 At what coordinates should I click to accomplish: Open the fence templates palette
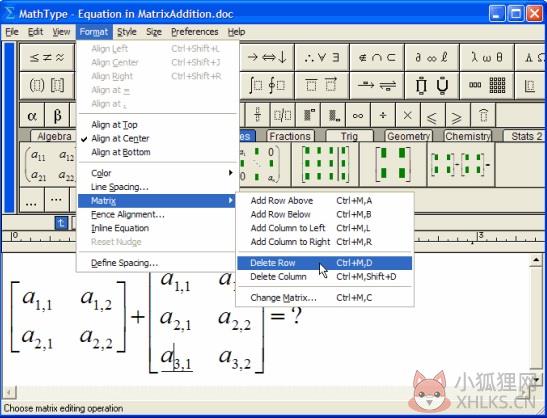point(47,85)
